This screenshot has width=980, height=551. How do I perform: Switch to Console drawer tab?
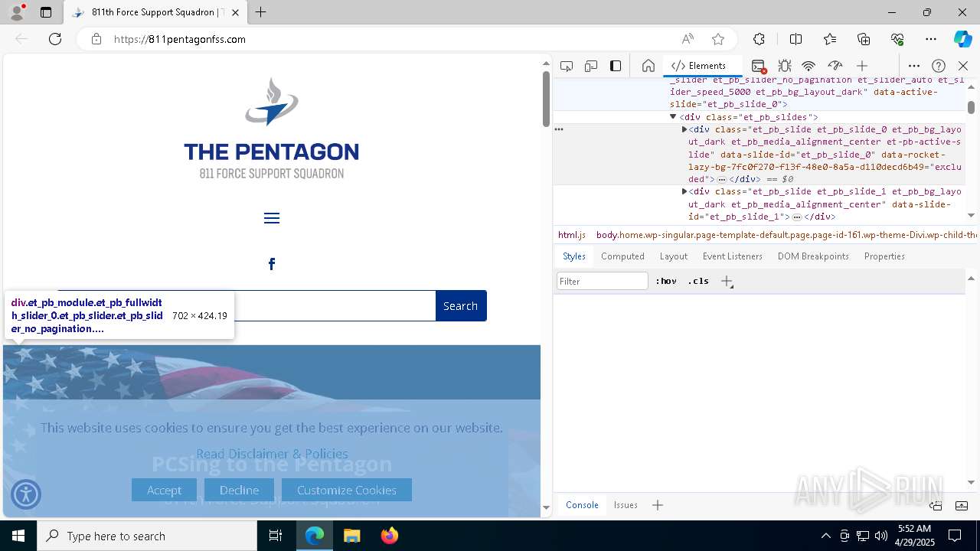(x=582, y=505)
